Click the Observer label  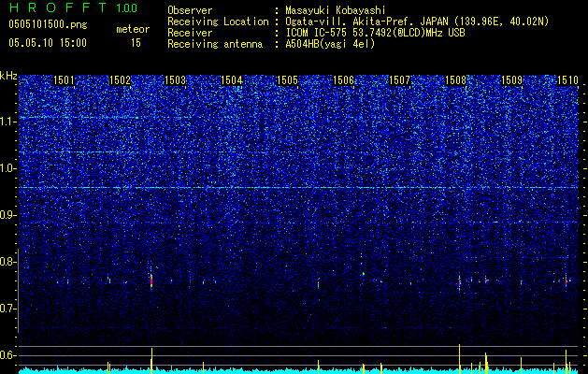pyautogui.click(x=190, y=10)
